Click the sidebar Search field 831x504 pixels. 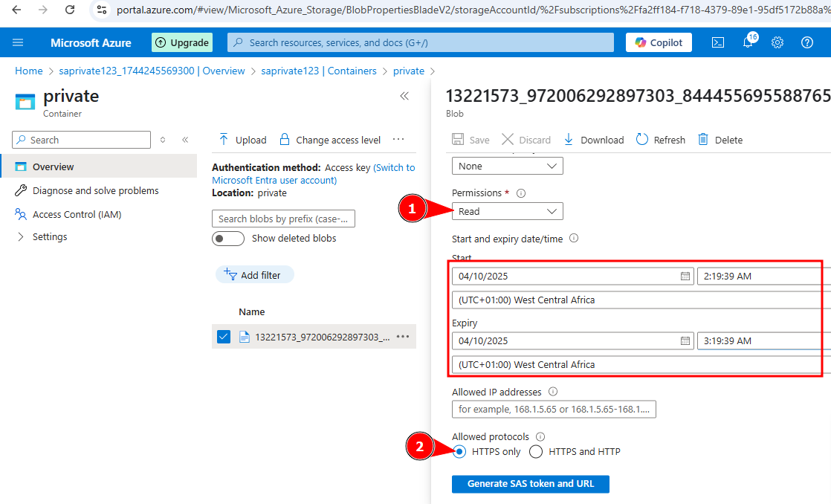[x=81, y=140]
